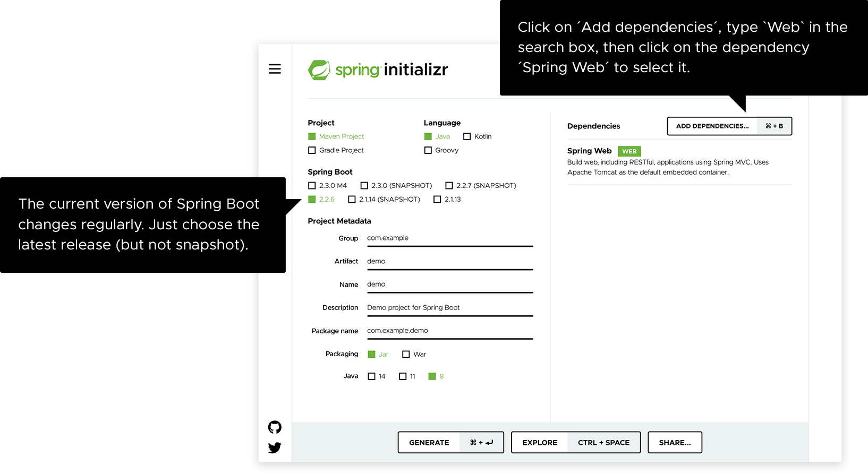Select Gradle Project option
This screenshot has width=868, height=474.
coord(312,150)
